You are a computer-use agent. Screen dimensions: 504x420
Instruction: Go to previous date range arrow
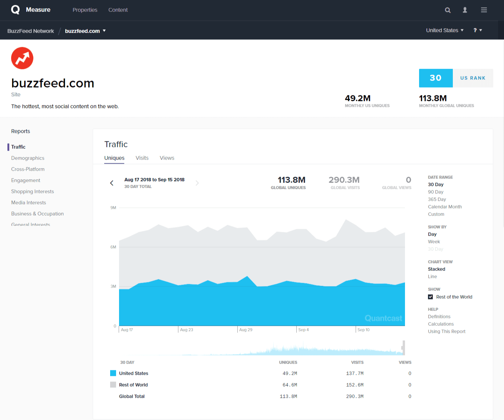pos(112,183)
